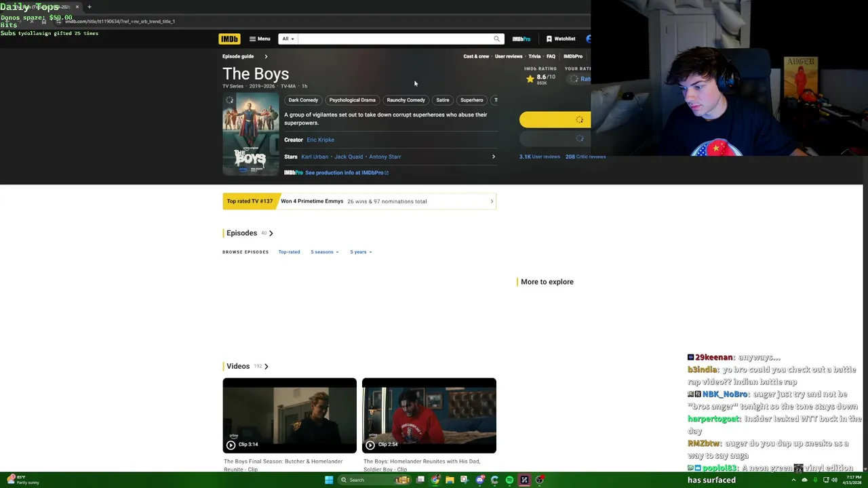
Task: Expand awards row chevron arrow
Action: 492,201
